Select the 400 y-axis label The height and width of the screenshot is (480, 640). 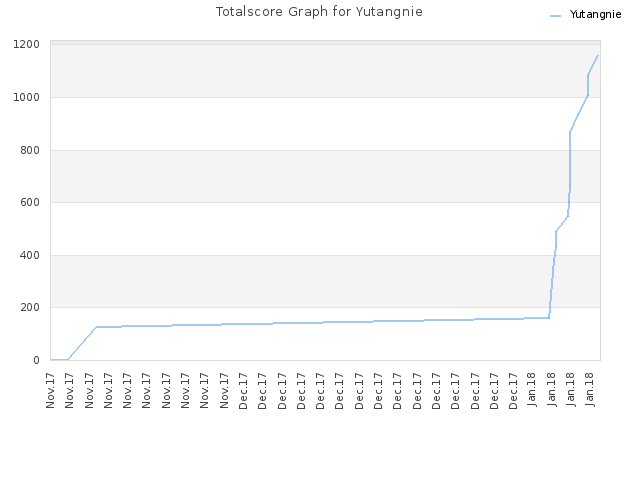point(30,256)
